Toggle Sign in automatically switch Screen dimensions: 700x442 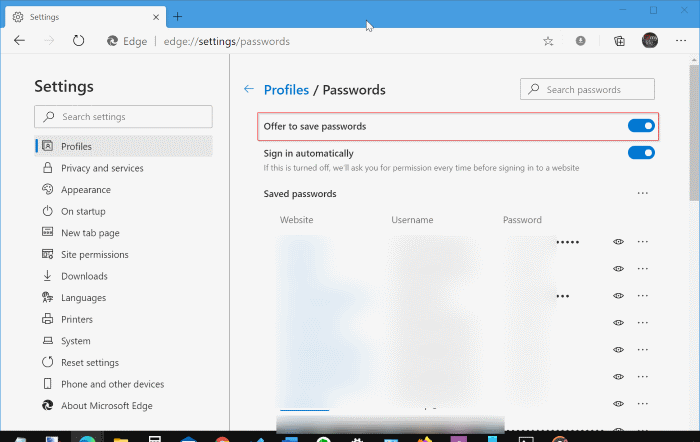coord(641,153)
